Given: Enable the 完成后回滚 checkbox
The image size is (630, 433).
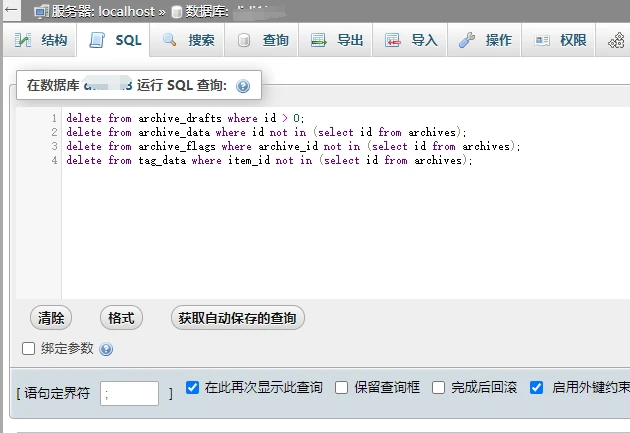Looking at the screenshot, I should pyautogui.click(x=438, y=387).
